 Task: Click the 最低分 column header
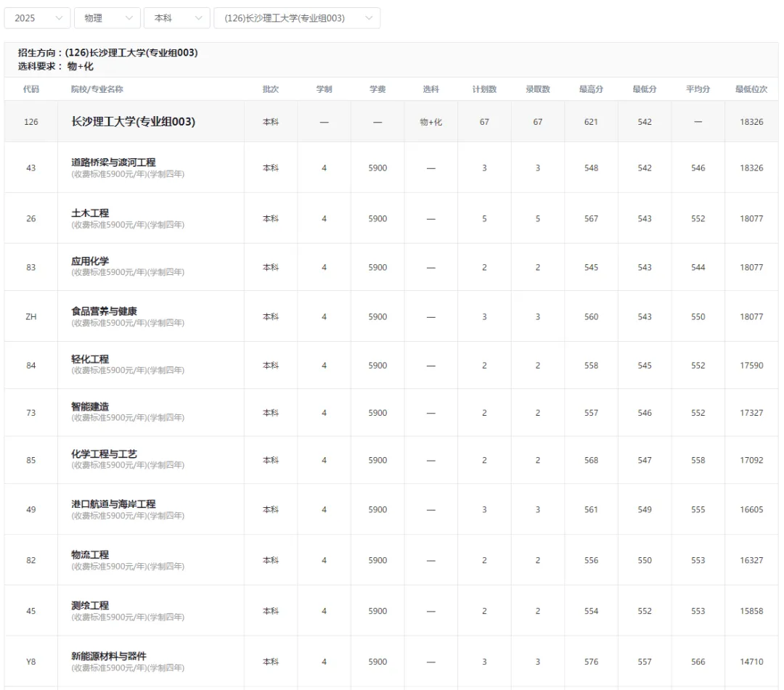tap(645, 89)
